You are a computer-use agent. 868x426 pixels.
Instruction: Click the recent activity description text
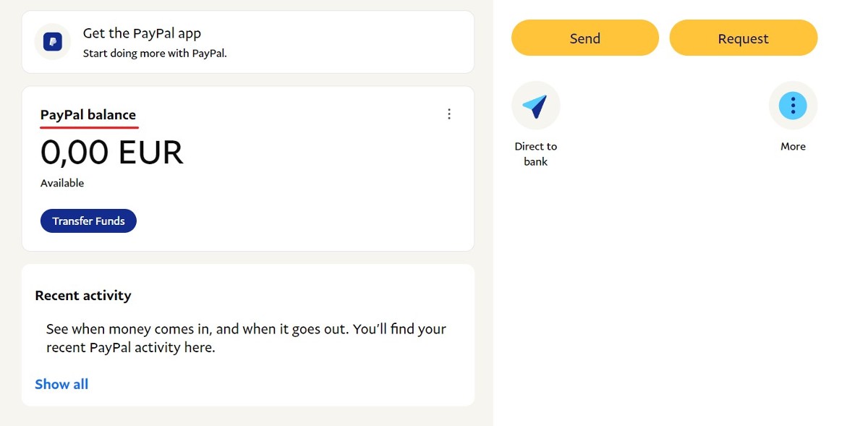tap(246, 338)
